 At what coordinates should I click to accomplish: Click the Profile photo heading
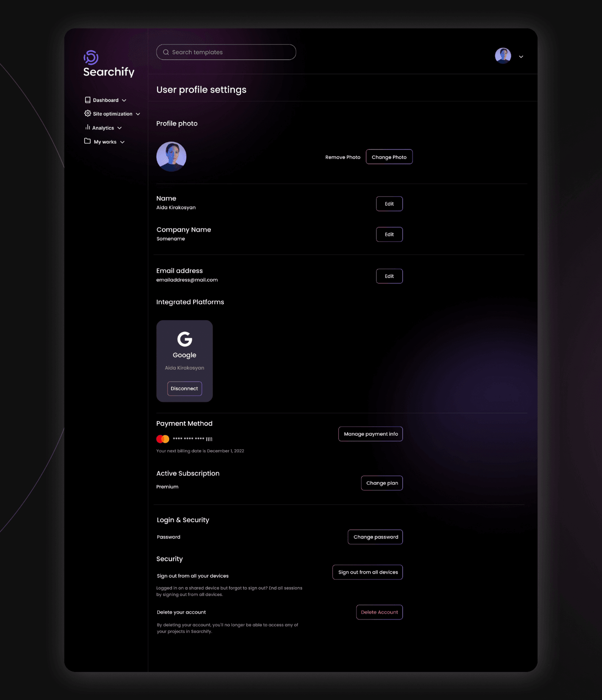(177, 123)
